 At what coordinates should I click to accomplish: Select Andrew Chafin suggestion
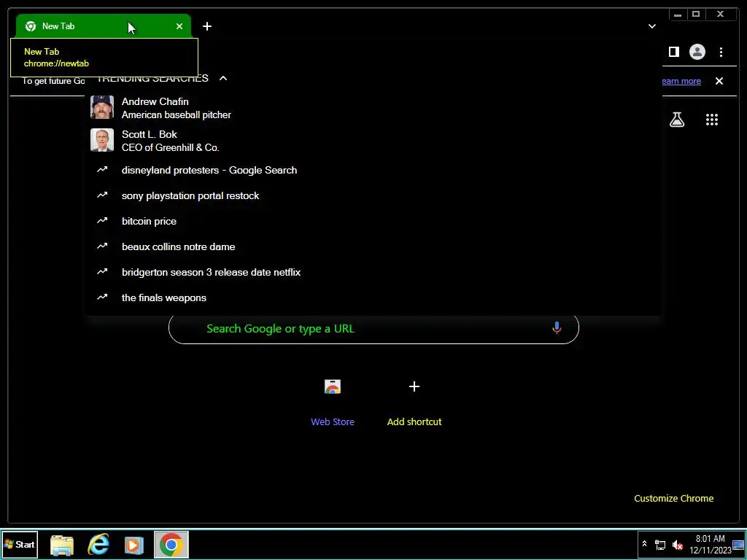tap(373, 108)
